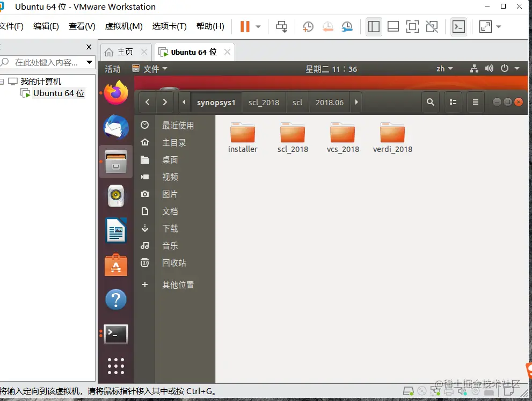Open the console view icon in VMware toolbar
This screenshot has width=532, height=401.
458,26
